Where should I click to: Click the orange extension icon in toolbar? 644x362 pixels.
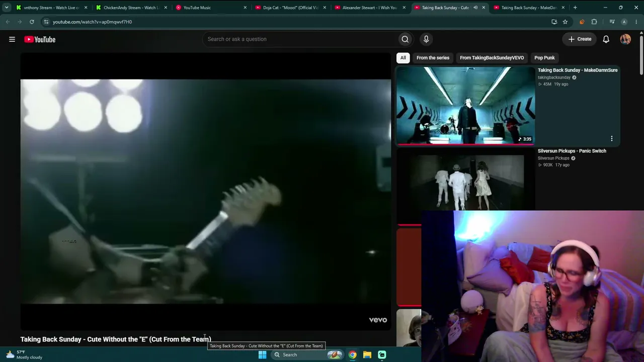(582, 22)
